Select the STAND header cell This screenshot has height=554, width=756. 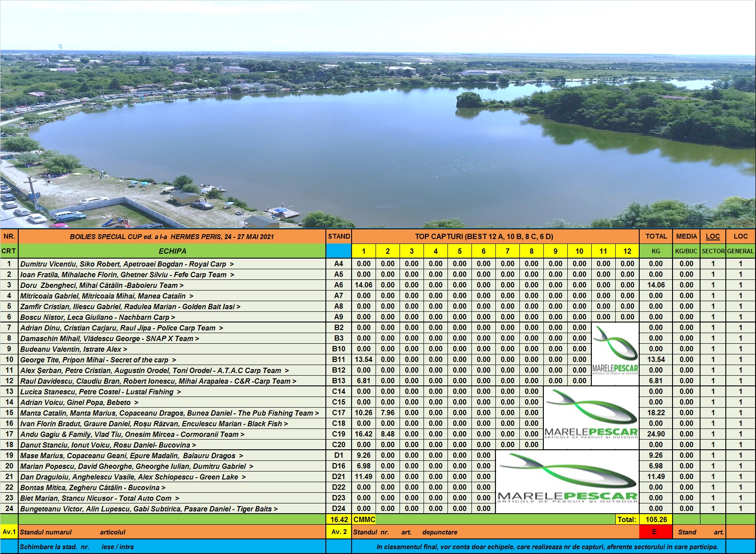coord(339,236)
